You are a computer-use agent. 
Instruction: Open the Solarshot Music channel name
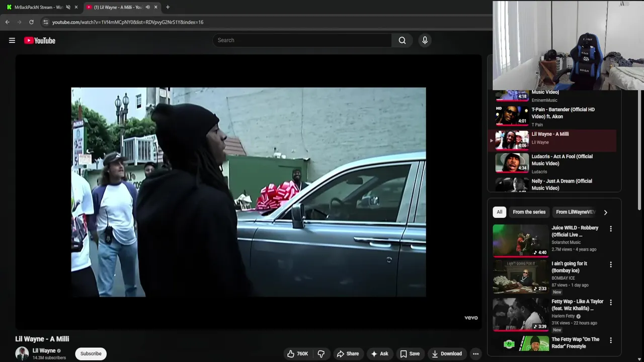[x=566, y=242]
